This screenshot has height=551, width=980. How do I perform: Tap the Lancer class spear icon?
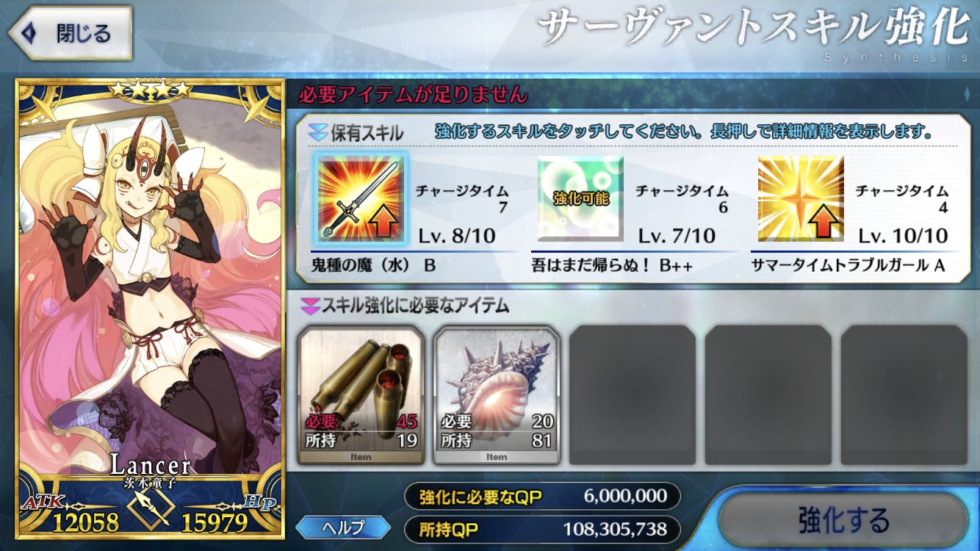coord(150,506)
